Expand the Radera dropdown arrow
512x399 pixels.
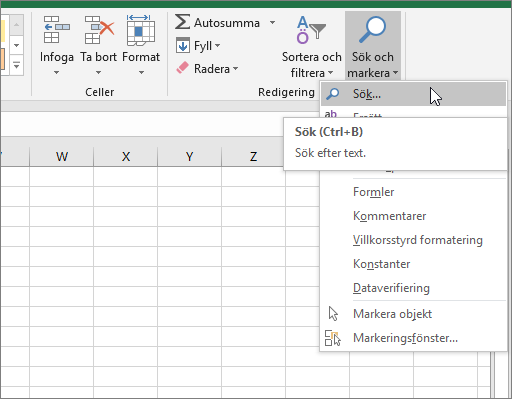pos(235,68)
